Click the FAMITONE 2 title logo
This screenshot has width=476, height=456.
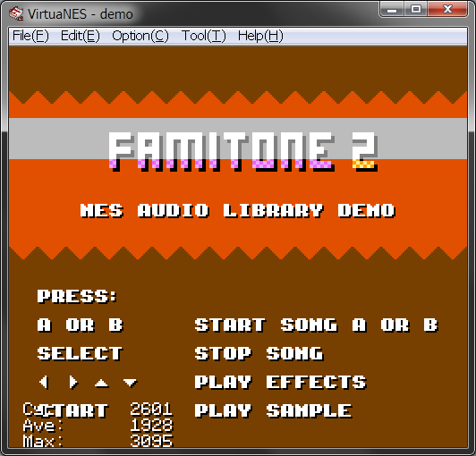[243, 152]
